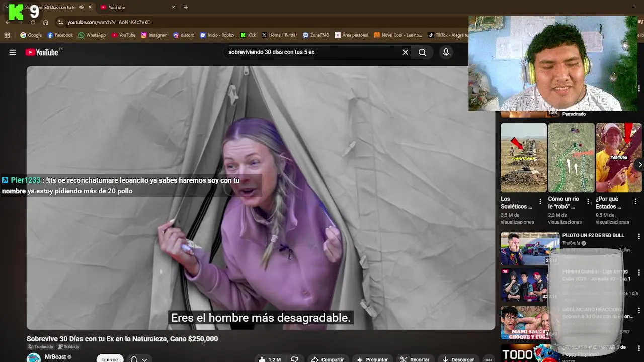Open options for PILOTO UN F2 video
This screenshot has height=362, width=644.
639,236
